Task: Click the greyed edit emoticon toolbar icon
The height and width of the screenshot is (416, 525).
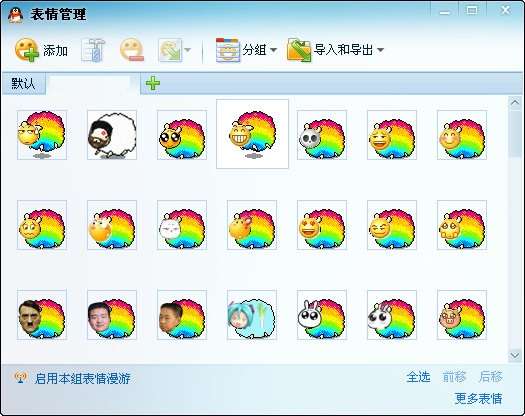Action: pyautogui.click(x=94, y=51)
